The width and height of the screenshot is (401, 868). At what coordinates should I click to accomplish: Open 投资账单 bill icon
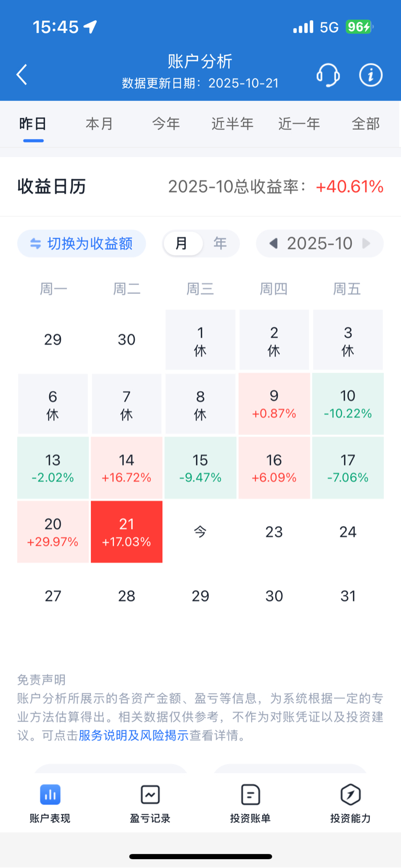[x=251, y=795]
